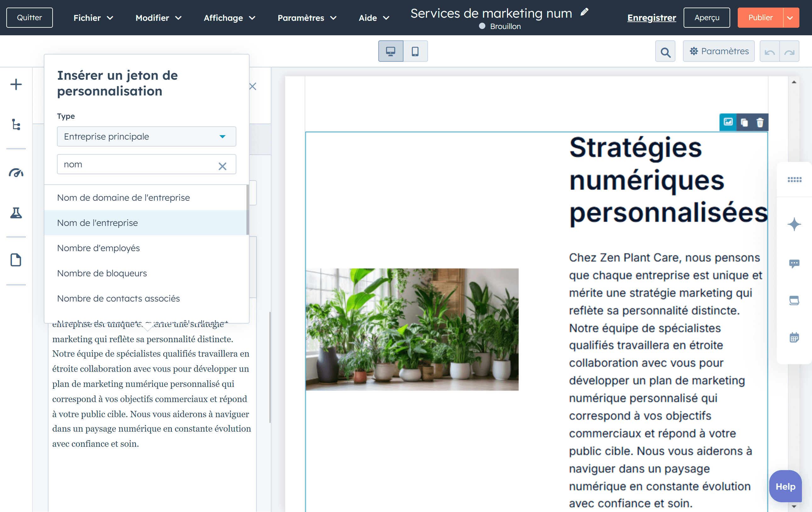Image resolution: width=812 pixels, height=512 pixels.
Task: Open the Fichier menu
Action: point(93,18)
